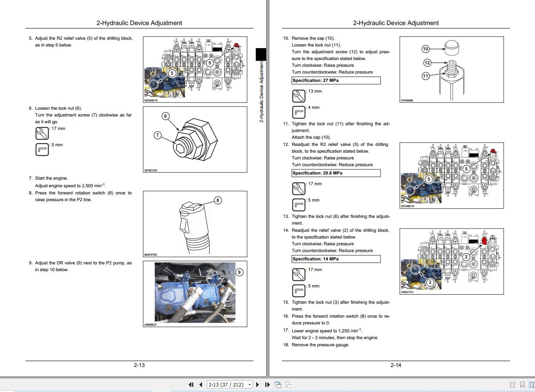Screen dimensions: 535x392
Task: Go to the previous page
Action: [200, 384]
